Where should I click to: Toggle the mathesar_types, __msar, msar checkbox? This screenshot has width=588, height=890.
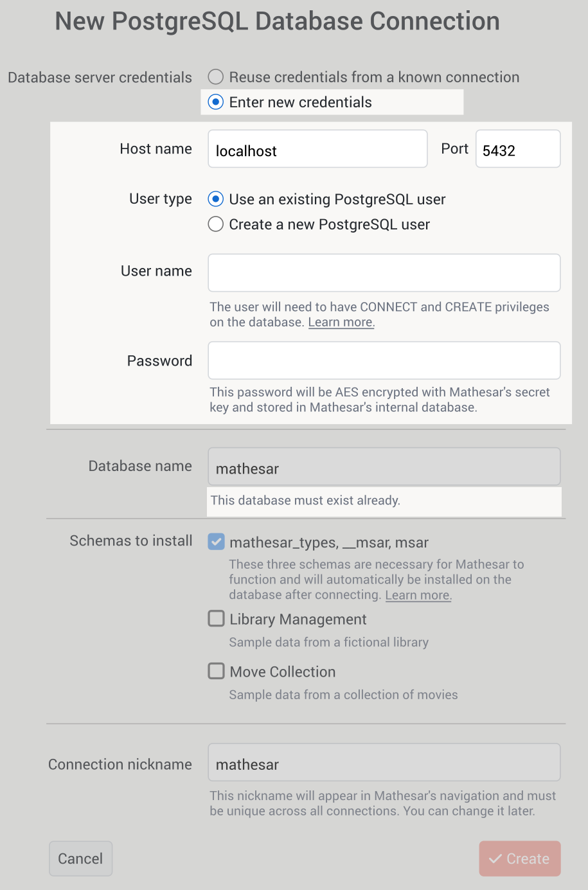[x=217, y=542]
